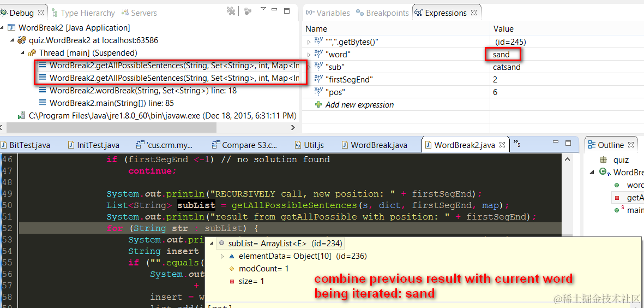Select the 'sand' value cell of "word"
The width and height of the screenshot is (644, 308).
point(501,54)
